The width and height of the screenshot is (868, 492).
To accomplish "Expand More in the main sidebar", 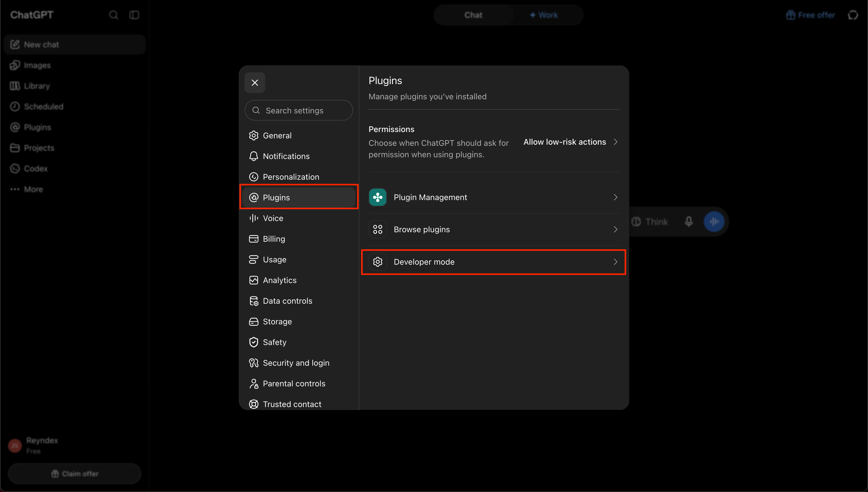I will coord(75,189).
